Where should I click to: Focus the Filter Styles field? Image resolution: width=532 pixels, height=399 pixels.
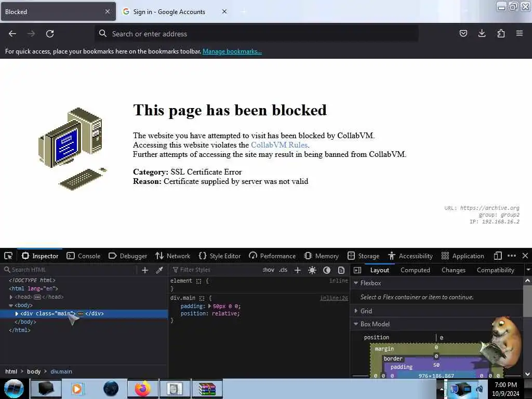click(x=216, y=270)
